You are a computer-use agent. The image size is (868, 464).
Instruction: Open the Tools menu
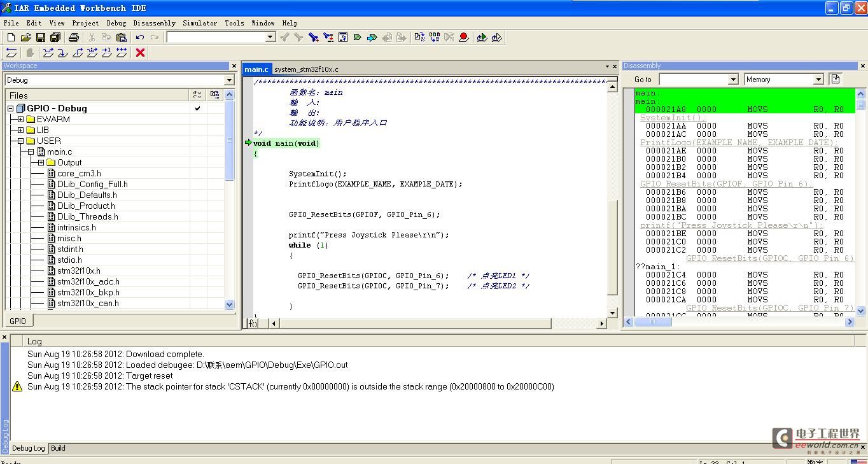tap(234, 23)
